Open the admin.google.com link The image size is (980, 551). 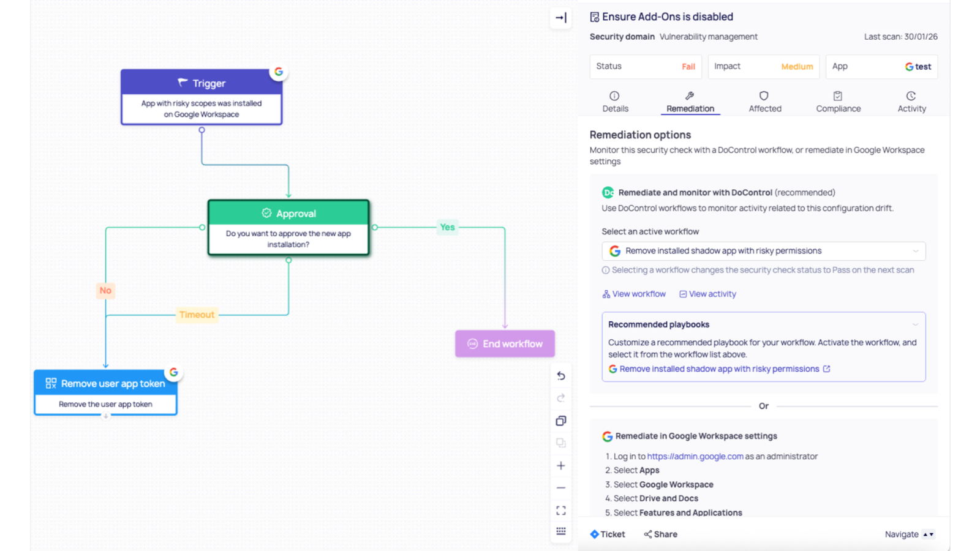pyautogui.click(x=695, y=456)
